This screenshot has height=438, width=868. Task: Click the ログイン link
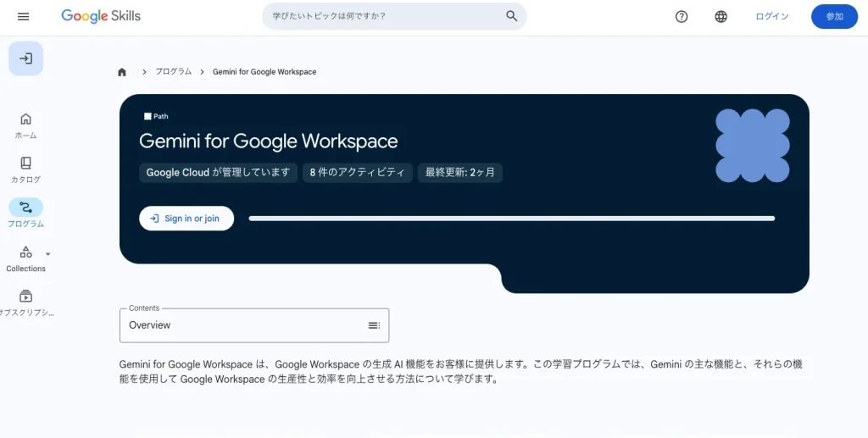772,17
